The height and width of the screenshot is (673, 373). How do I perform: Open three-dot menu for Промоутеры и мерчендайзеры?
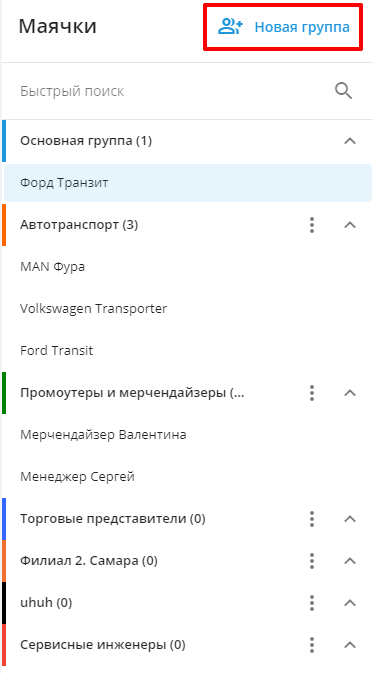click(312, 393)
